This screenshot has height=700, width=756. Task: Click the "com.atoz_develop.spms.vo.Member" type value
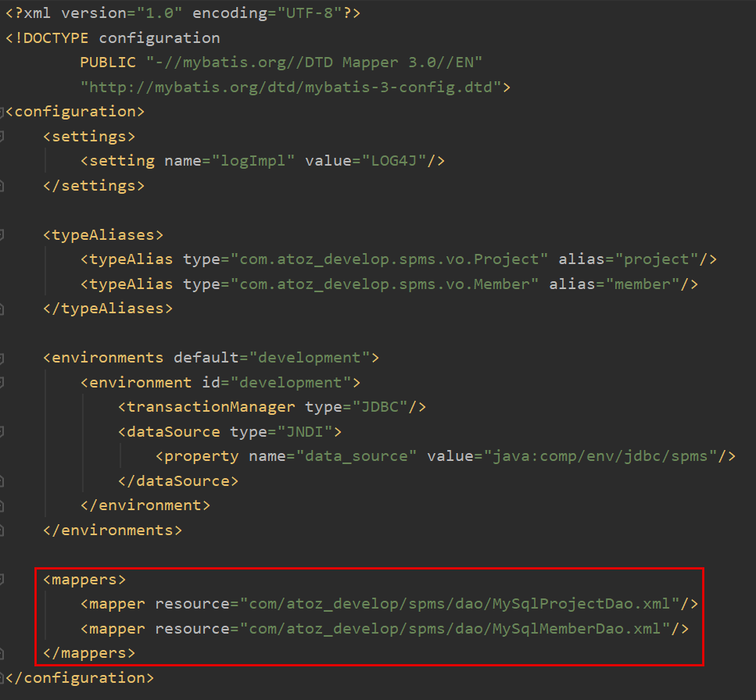coord(385,284)
